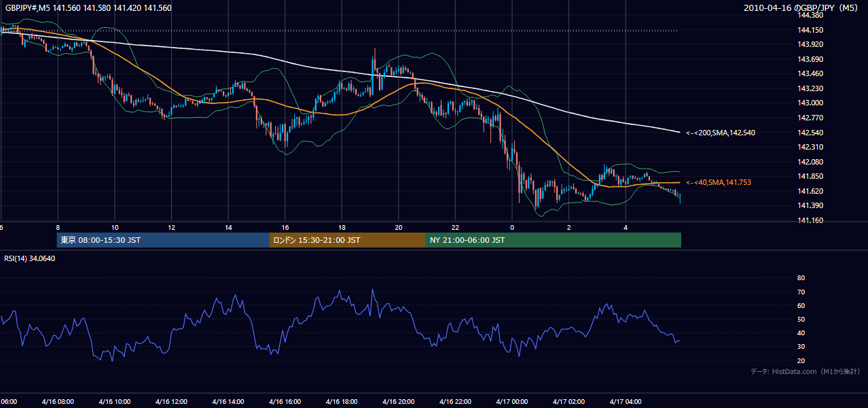Click price axis value 143.230
Viewport: 868px width, 408px height.
(x=810, y=88)
